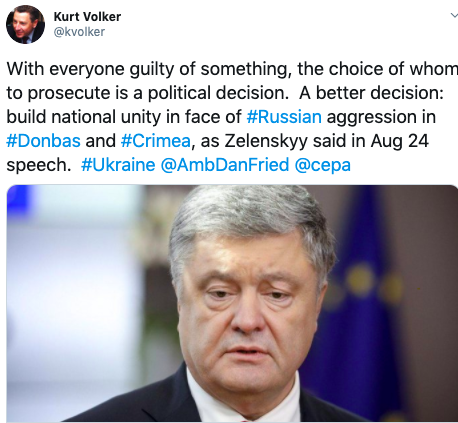Click the word 'speech.' in the tweet

click(39, 166)
